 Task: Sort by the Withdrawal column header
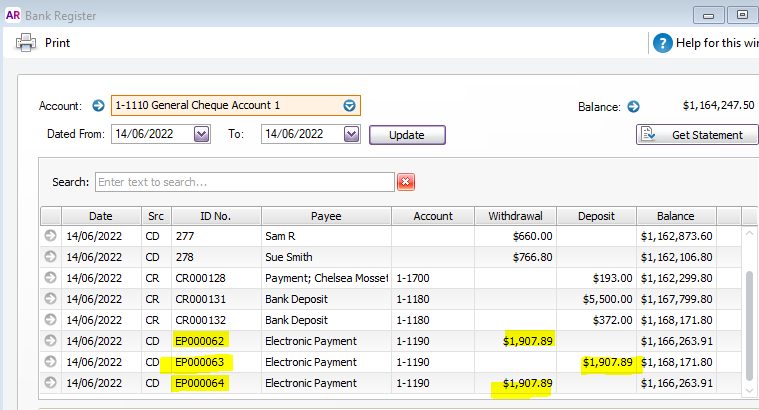(516, 215)
